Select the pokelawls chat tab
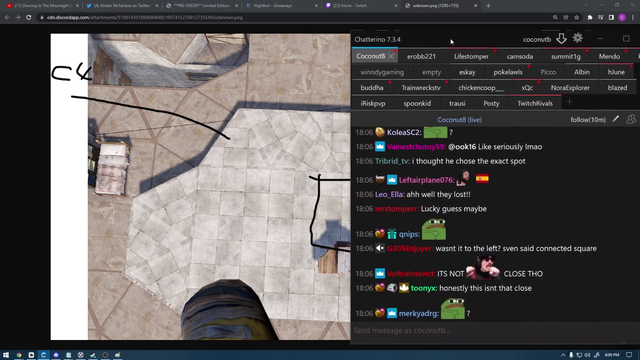The width and height of the screenshot is (640, 360). [508, 72]
